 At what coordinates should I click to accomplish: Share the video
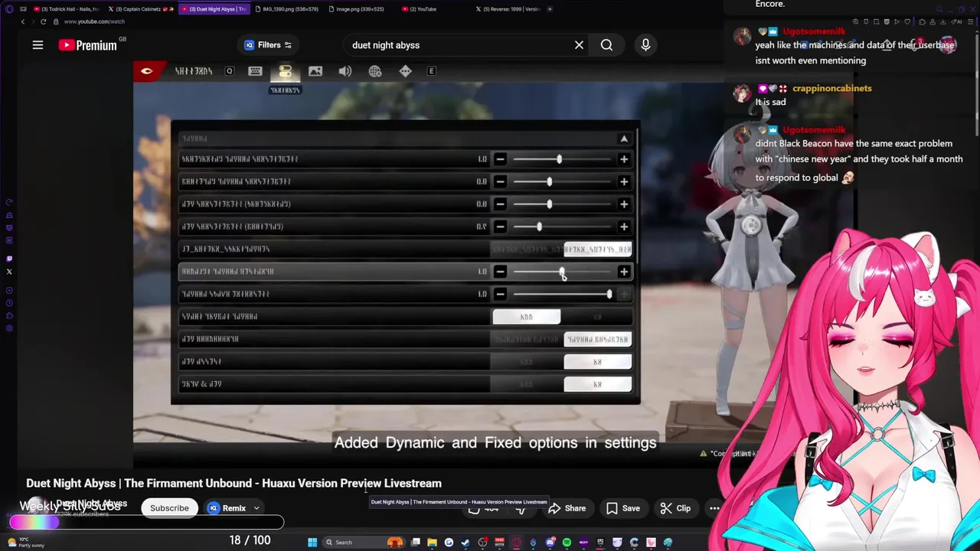(567, 508)
